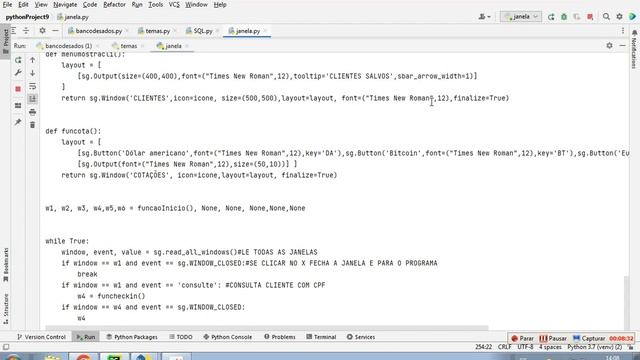This screenshot has height=360, width=640.
Task: Open the user account dropdown
Action: pos(484,17)
